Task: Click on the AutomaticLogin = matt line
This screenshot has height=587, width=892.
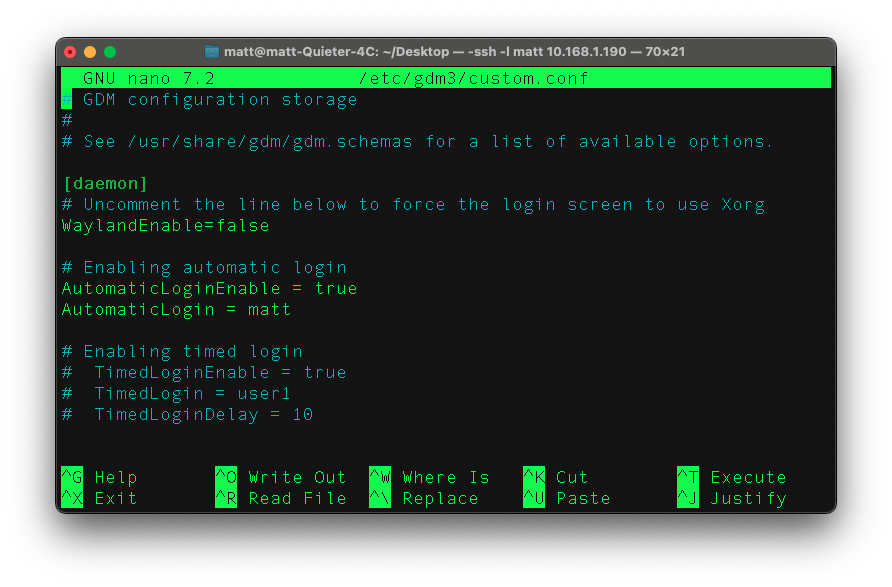Action: point(176,309)
